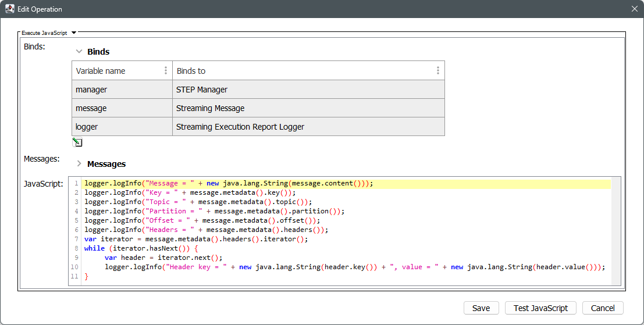644x325 pixels.
Task: Click the code editor vertical scrollbar
Action: tap(617, 233)
